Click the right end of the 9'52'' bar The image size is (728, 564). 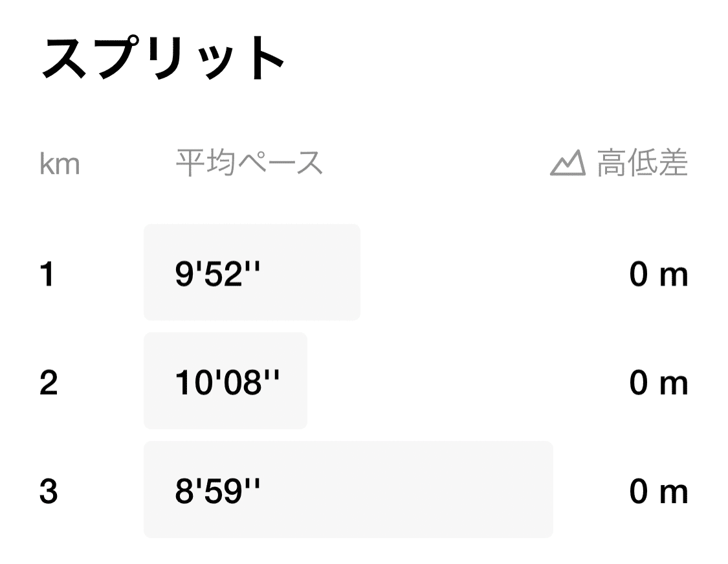pyautogui.click(x=350, y=273)
